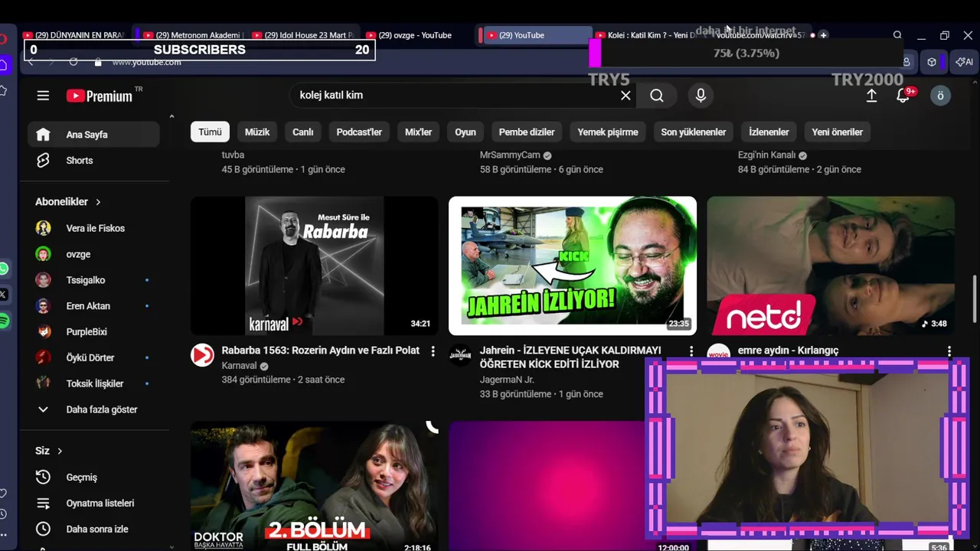
Task: Expand the Abonelikler section
Action: (68, 202)
